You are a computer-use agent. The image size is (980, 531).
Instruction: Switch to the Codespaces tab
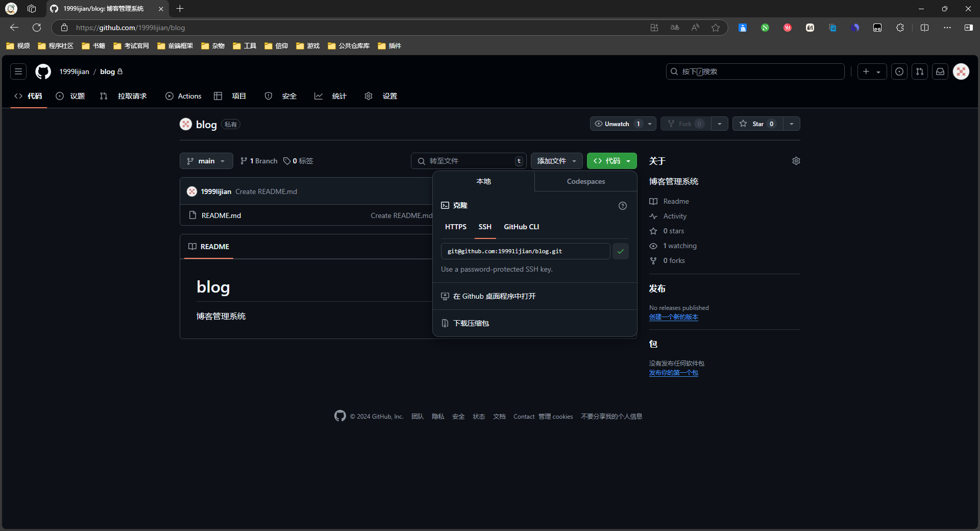(x=586, y=181)
